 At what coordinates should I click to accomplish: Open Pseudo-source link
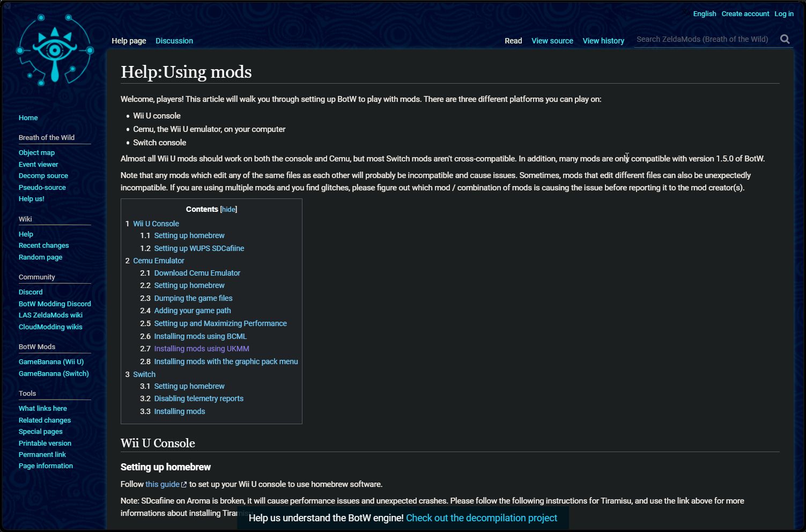click(42, 188)
